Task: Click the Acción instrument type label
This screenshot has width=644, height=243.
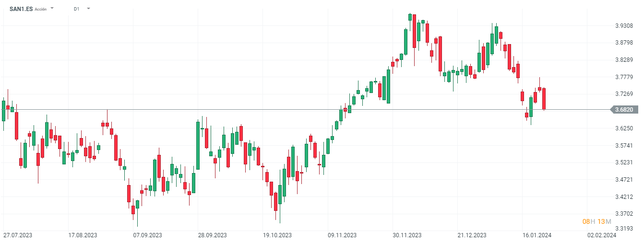Action: 41,9
